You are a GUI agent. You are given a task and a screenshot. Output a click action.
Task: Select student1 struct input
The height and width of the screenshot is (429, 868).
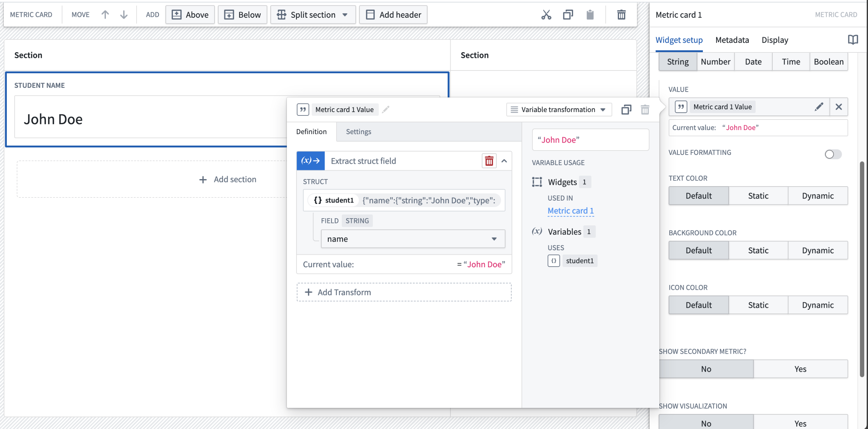click(x=404, y=200)
